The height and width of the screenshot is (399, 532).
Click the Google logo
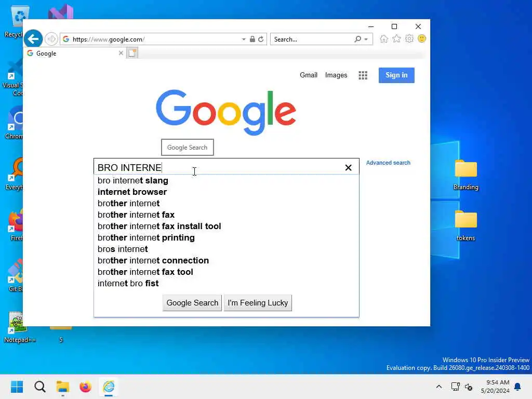point(226,112)
